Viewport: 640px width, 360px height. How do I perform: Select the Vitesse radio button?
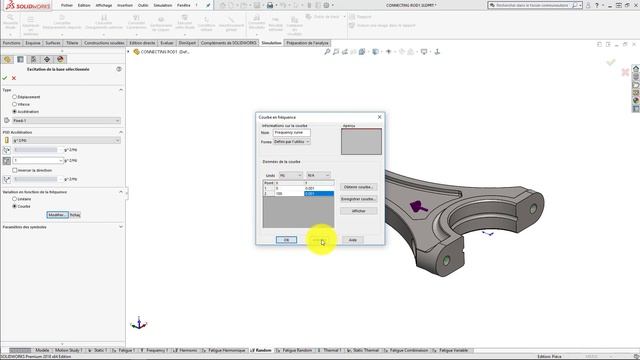pos(15,104)
